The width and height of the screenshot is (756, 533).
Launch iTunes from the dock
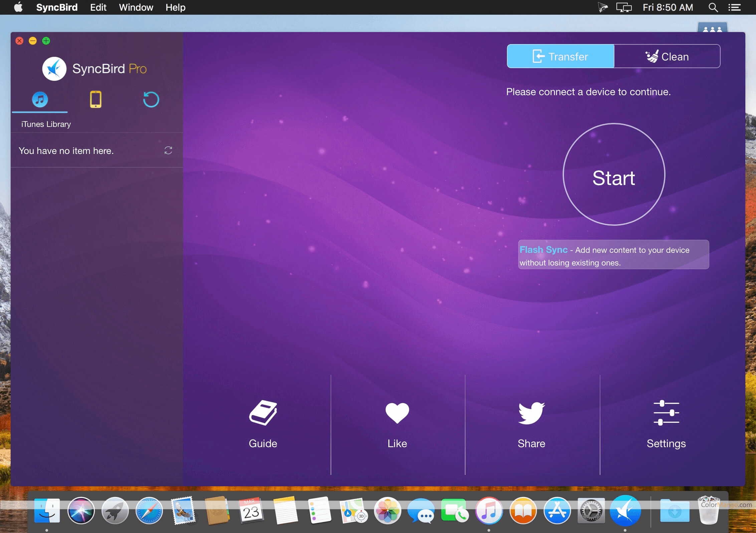(489, 511)
